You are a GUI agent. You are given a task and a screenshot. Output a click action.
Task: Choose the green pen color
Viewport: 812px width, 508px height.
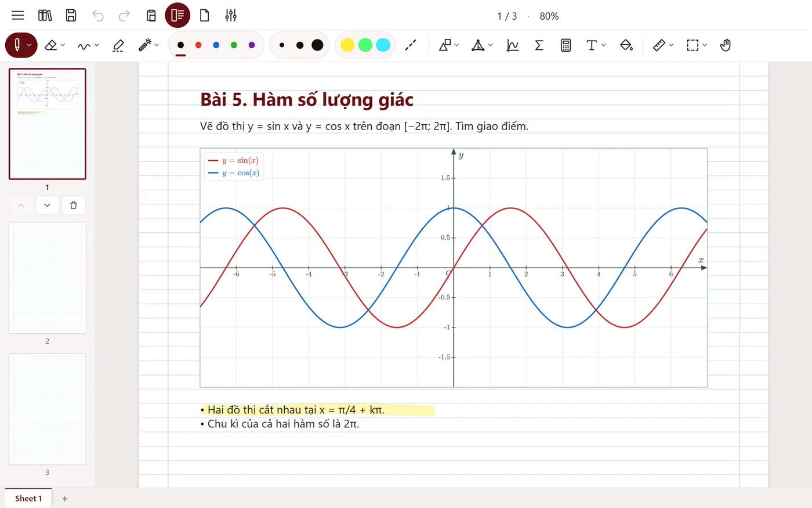[234, 45]
